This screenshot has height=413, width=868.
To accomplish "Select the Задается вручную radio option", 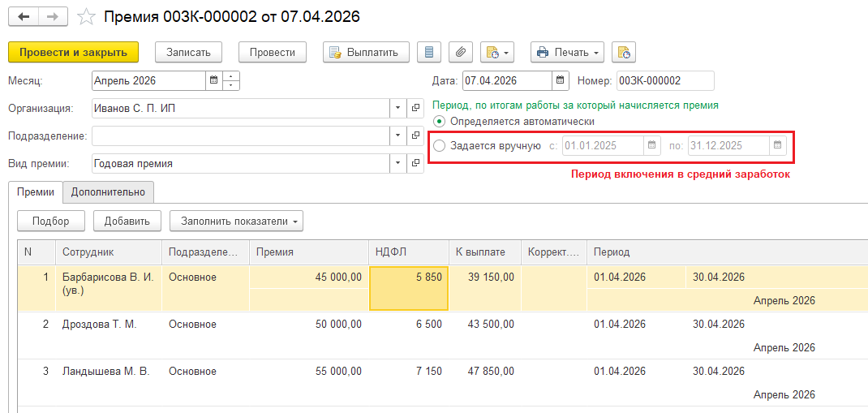I will tap(440, 146).
